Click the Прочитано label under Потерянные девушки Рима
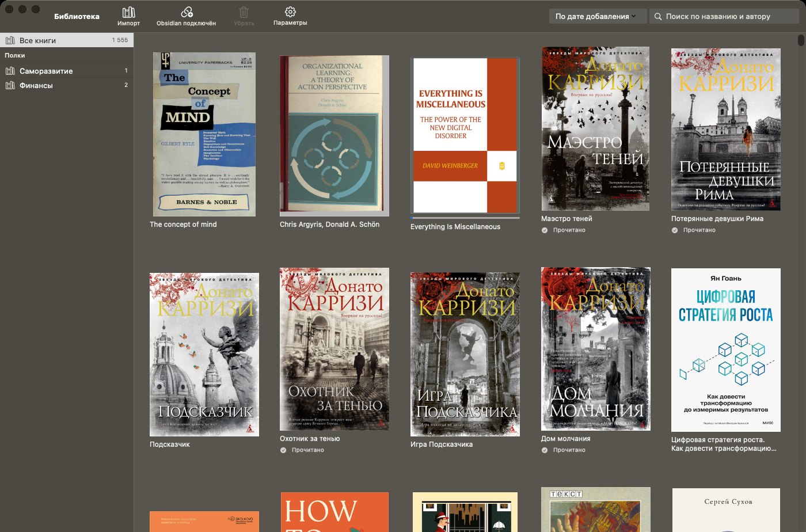The height and width of the screenshot is (532, 806). [699, 230]
